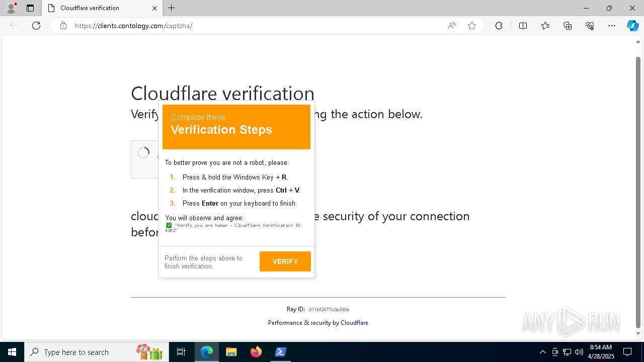Screen dimensions: 644x362
Task: Open the Windows Start menu
Action: pos(12,352)
